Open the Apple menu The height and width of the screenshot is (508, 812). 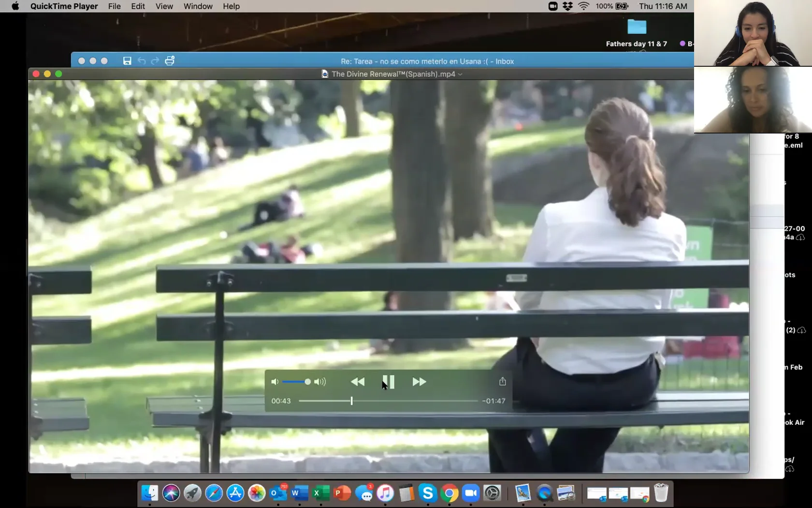point(15,6)
